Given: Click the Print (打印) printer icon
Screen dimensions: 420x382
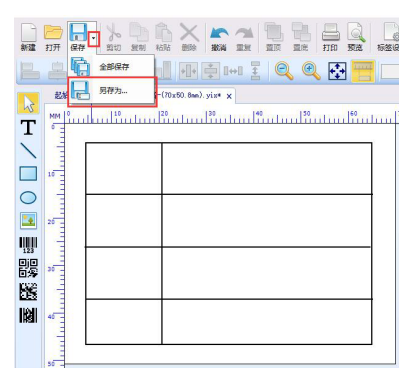Looking at the screenshot, I should [x=330, y=37].
